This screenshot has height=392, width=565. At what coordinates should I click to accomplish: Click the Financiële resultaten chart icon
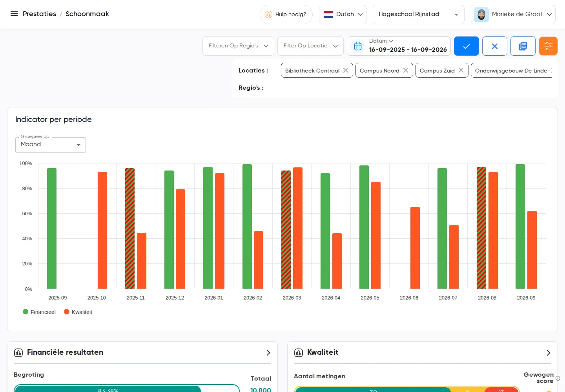(18, 353)
